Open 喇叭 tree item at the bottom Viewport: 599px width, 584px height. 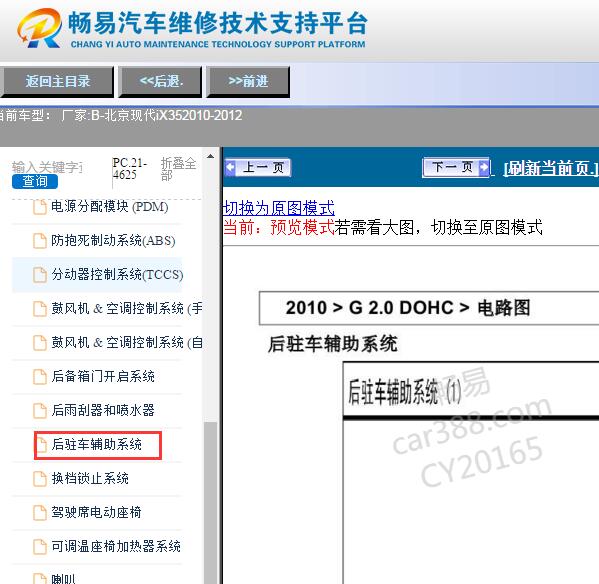[63, 578]
